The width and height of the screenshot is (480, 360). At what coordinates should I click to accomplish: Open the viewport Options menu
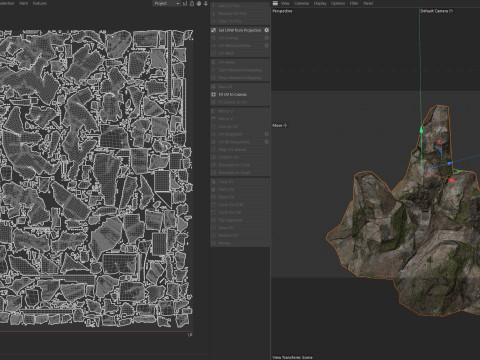coord(338,3)
